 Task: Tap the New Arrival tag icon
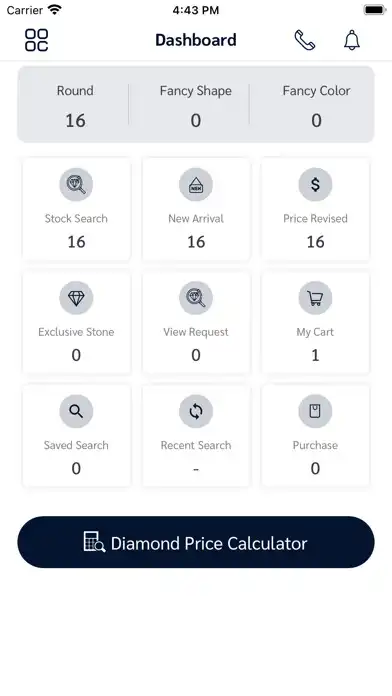(196, 184)
